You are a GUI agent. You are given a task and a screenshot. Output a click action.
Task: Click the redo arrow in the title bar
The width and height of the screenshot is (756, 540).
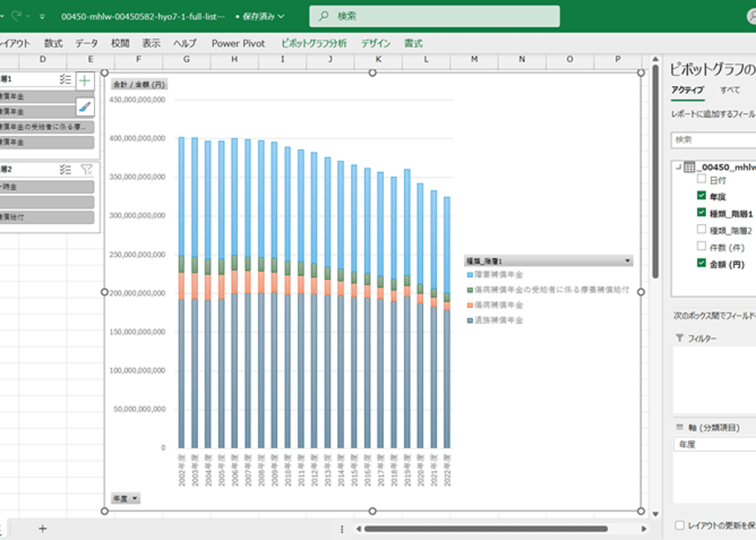[16, 16]
